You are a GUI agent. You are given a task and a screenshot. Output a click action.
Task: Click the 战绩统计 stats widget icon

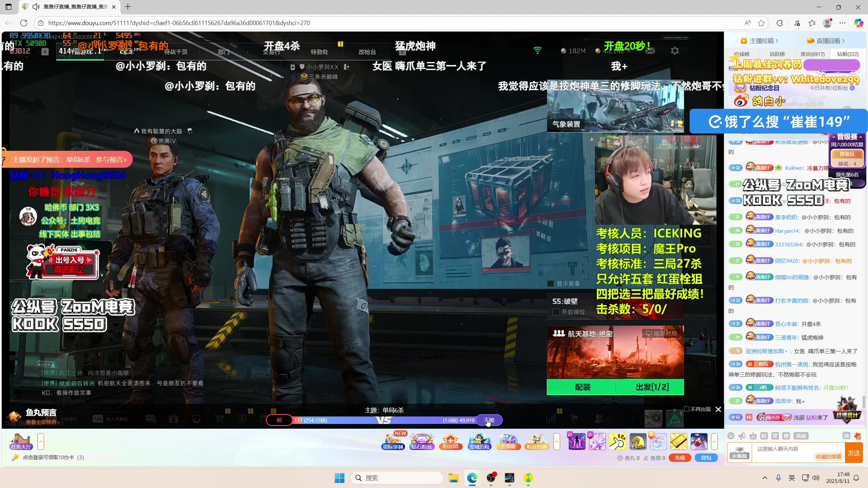pos(847,409)
